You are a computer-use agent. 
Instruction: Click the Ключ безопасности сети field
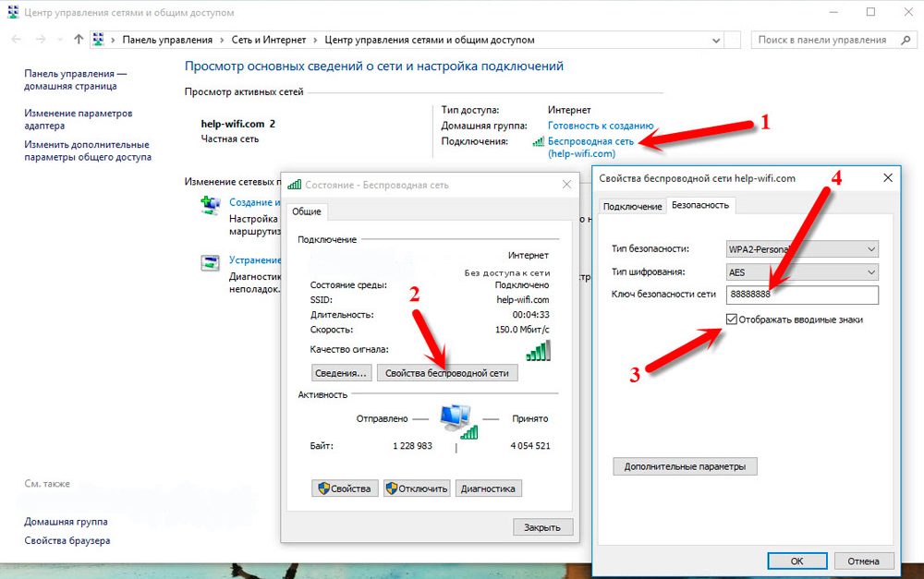pos(802,294)
